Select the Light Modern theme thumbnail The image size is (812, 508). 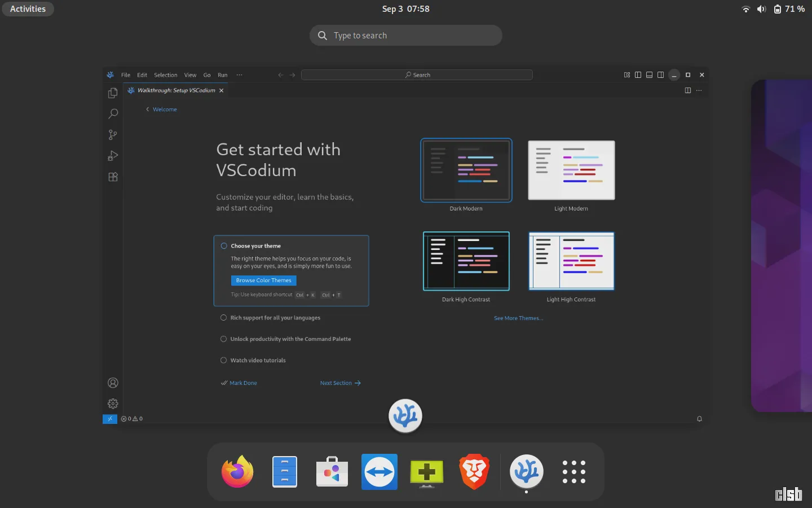[x=571, y=170]
